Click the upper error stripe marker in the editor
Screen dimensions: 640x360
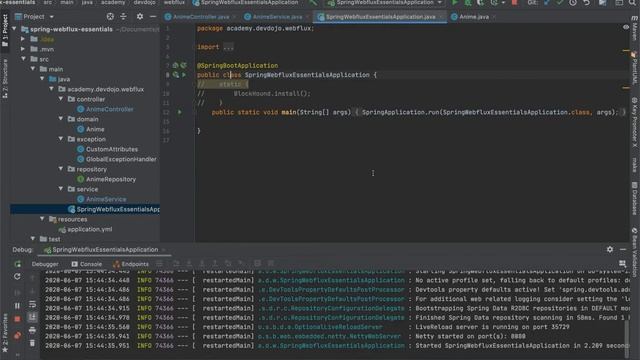point(626,51)
